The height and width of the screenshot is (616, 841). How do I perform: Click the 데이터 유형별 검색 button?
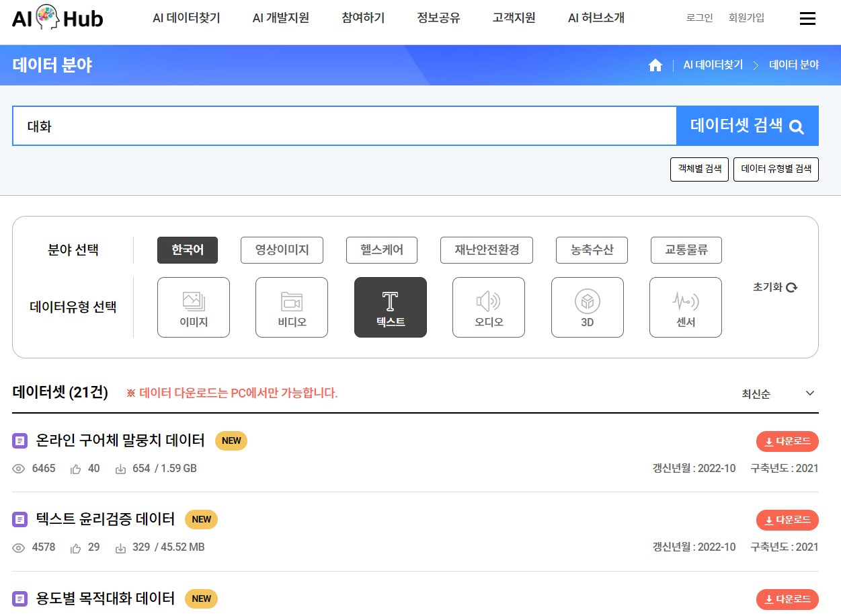776,169
